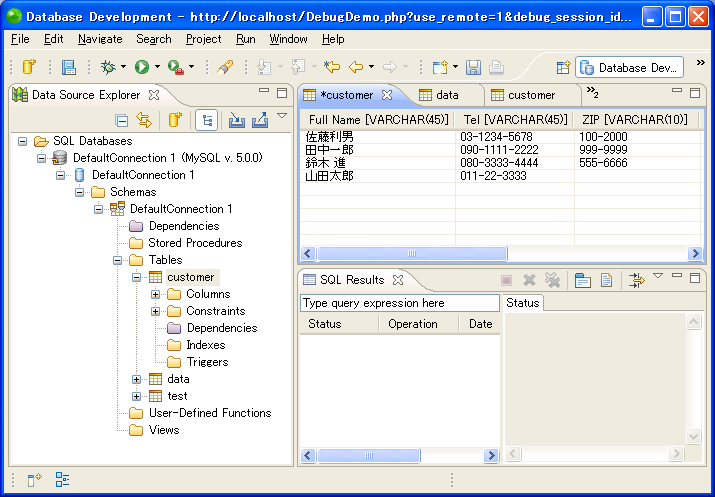Click the Open Perspective icon
715x497 pixels.
563,67
